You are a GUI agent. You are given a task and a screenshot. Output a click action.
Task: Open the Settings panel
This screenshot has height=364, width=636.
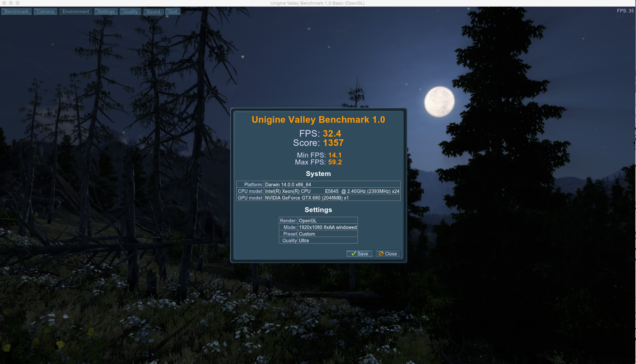106,12
